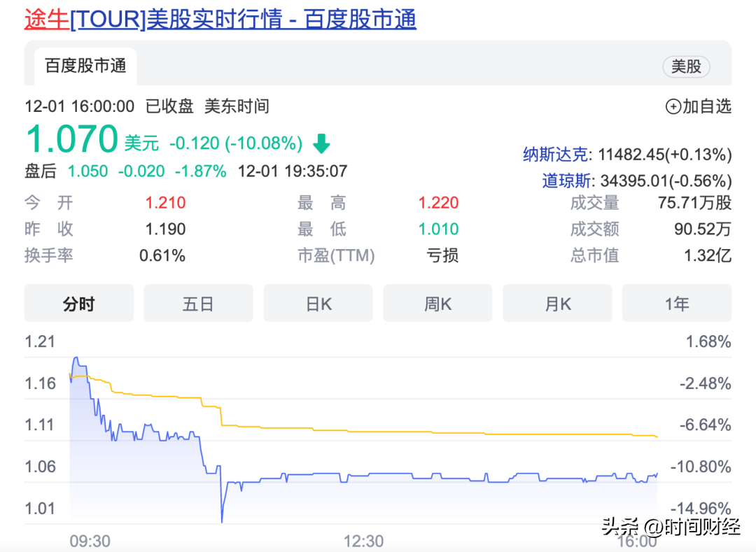Image resolution: width=756 pixels, height=552 pixels.
Task: Open the 途牛[TOUR]美股实时行情 title link
Action: point(220,20)
